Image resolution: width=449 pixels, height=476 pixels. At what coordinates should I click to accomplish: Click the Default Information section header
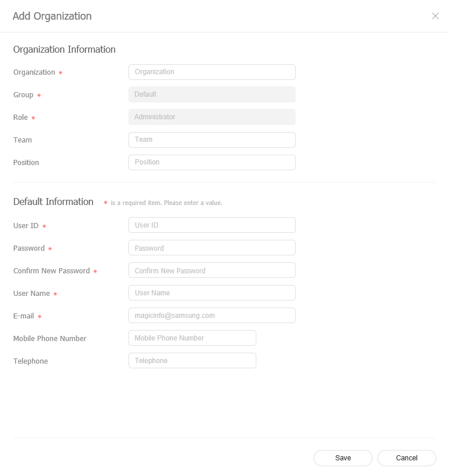point(53,202)
